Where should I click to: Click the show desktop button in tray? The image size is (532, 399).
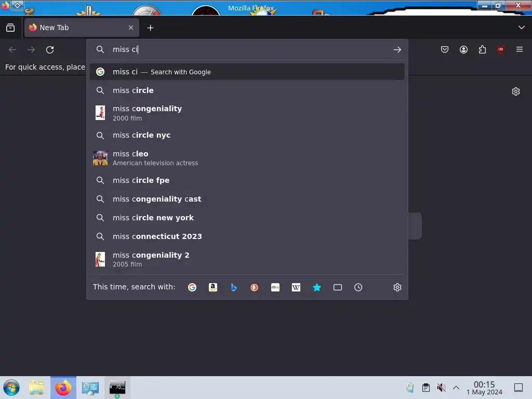(518, 388)
